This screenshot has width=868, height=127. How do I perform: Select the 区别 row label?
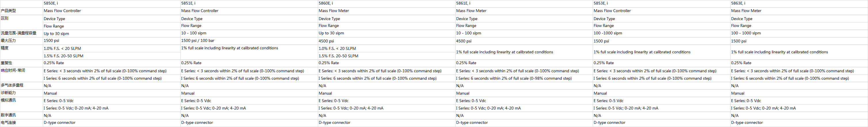(5, 18)
